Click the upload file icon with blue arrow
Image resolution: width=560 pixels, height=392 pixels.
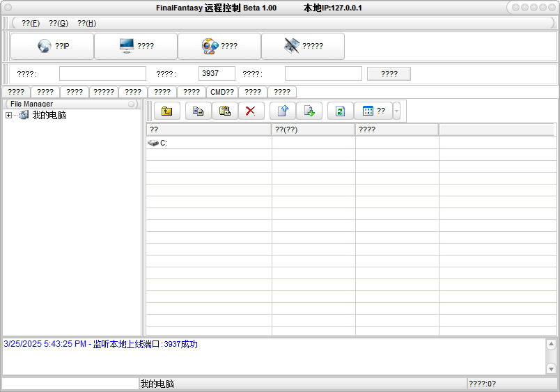283,111
